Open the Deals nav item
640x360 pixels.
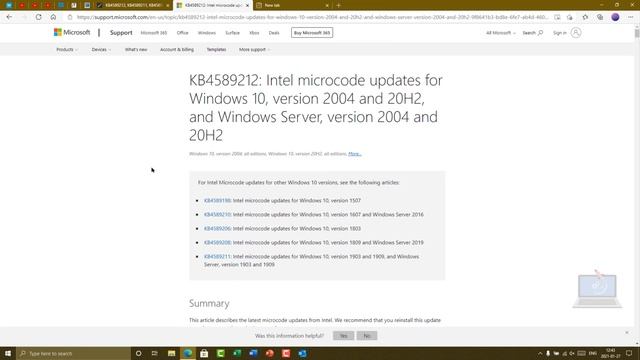coord(274,33)
